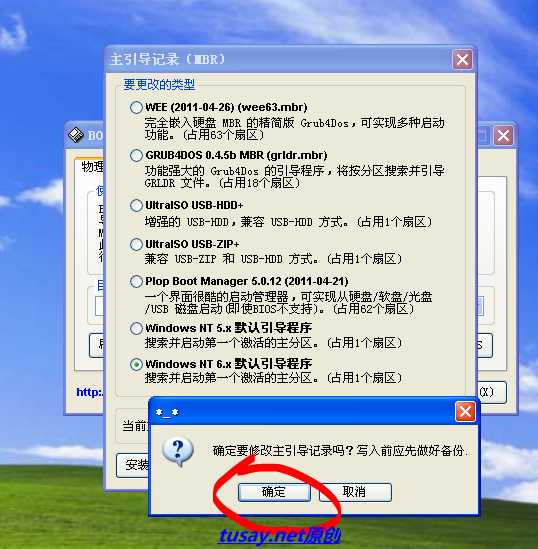Confirm with the 确定 button
Viewport: 538px width, 549px height.
(274, 492)
